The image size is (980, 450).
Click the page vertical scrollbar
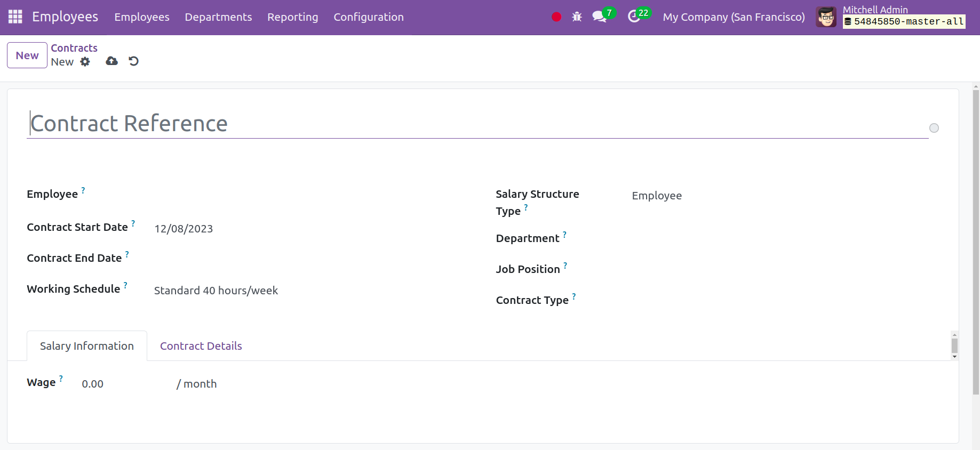[976, 243]
